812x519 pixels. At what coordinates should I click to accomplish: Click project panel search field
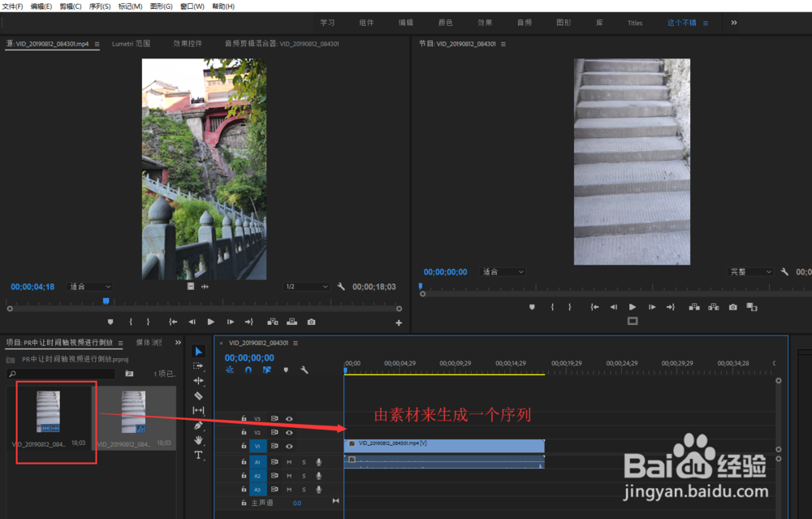(61, 374)
